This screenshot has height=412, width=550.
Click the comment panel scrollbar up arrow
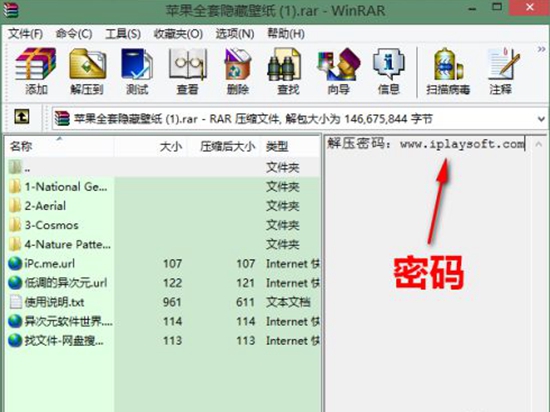coord(539,144)
